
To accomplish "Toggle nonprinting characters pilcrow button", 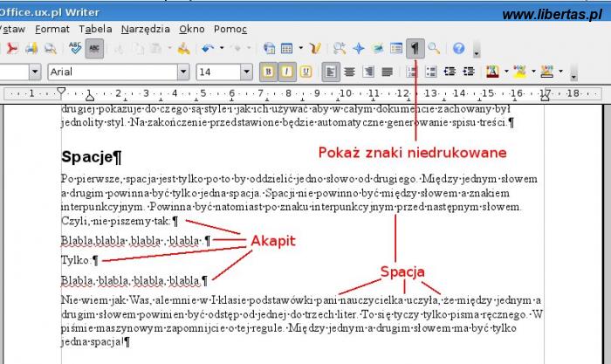I will click(415, 48).
